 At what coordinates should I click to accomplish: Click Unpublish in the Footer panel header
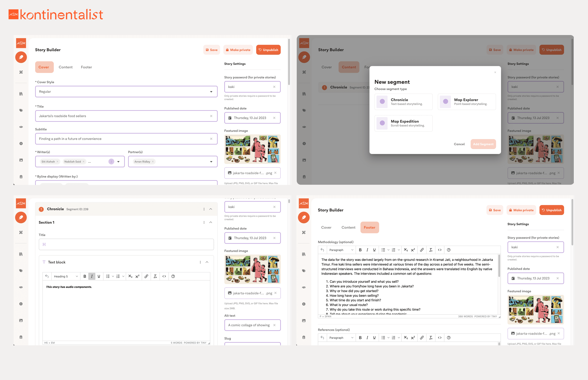tap(551, 210)
